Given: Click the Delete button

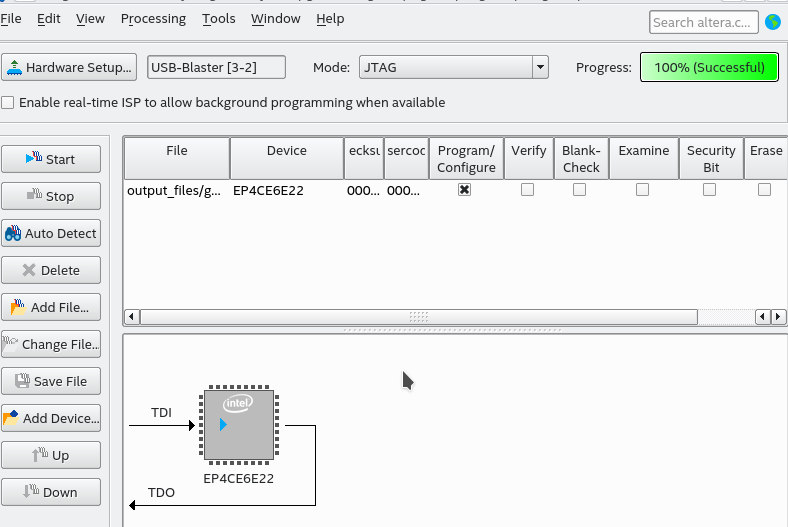Looking at the screenshot, I should 51,270.
